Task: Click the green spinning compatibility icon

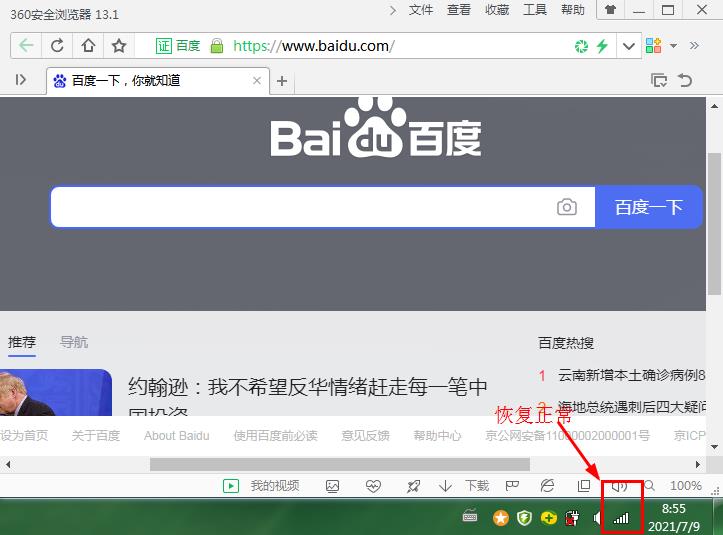Action: (581, 46)
